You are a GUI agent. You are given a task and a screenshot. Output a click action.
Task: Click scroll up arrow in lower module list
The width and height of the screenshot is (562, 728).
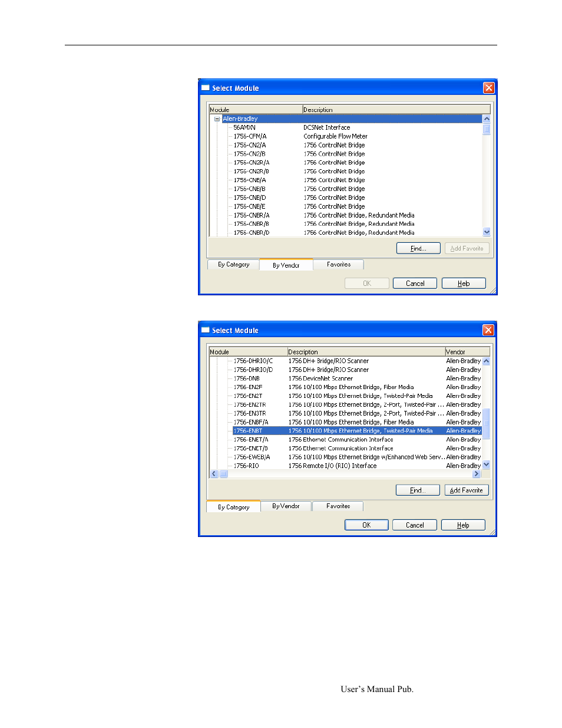[x=486, y=361]
